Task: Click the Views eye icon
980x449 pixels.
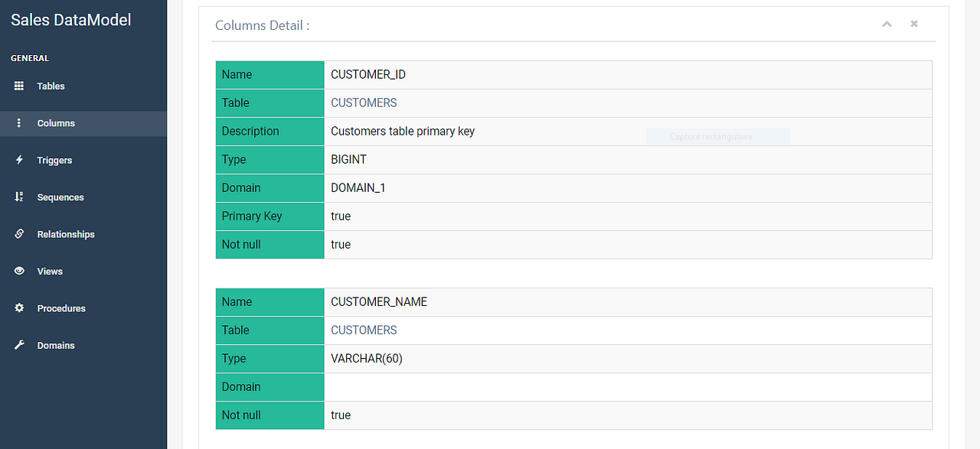Action: coord(18,271)
